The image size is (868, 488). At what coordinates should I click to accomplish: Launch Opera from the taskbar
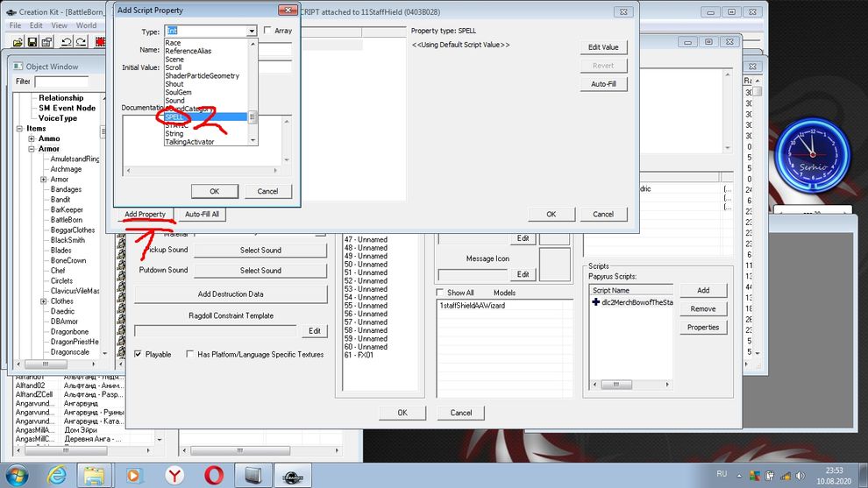[x=214, y=474]
